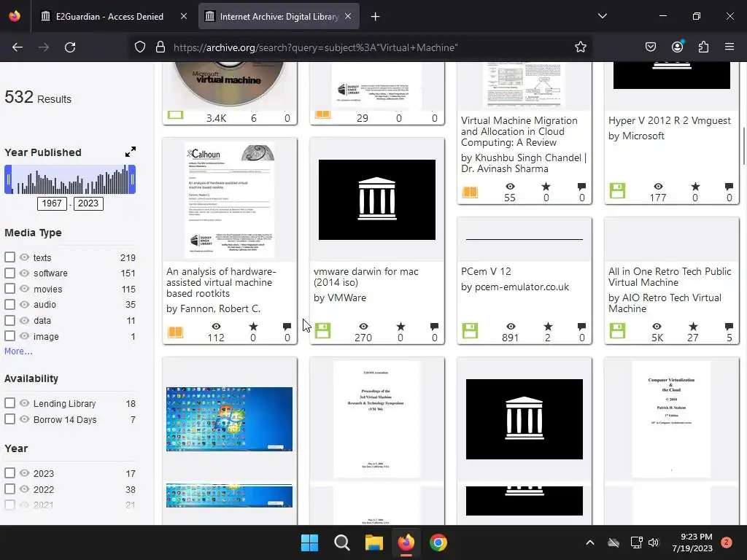Click the software floppy icon on PCem V 12 card

(x=471, y=330)
